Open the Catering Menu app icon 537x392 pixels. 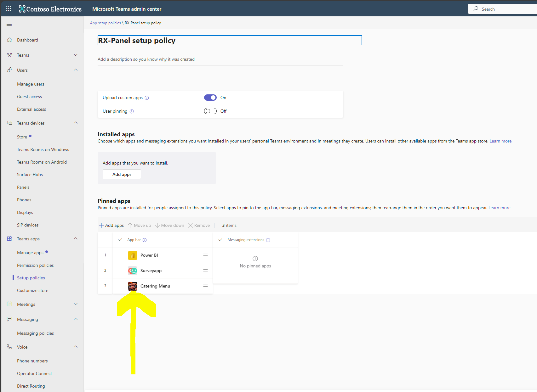(x=132, y=286)
